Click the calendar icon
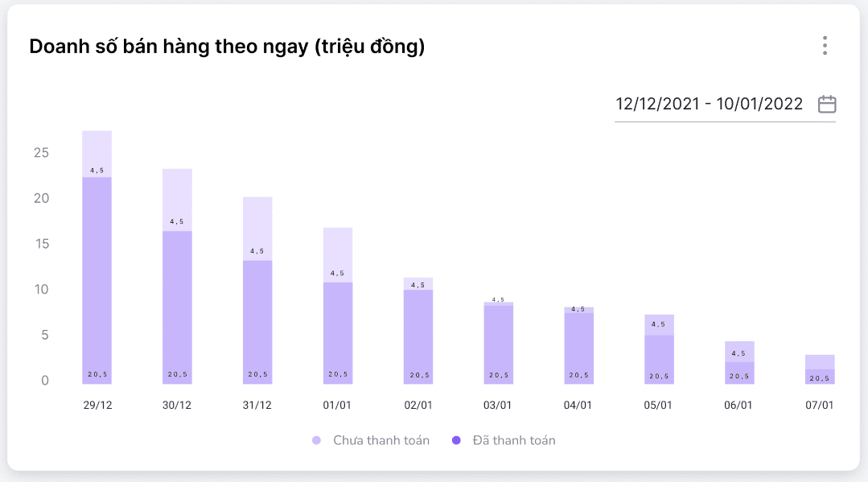 [x=827, y=105]
